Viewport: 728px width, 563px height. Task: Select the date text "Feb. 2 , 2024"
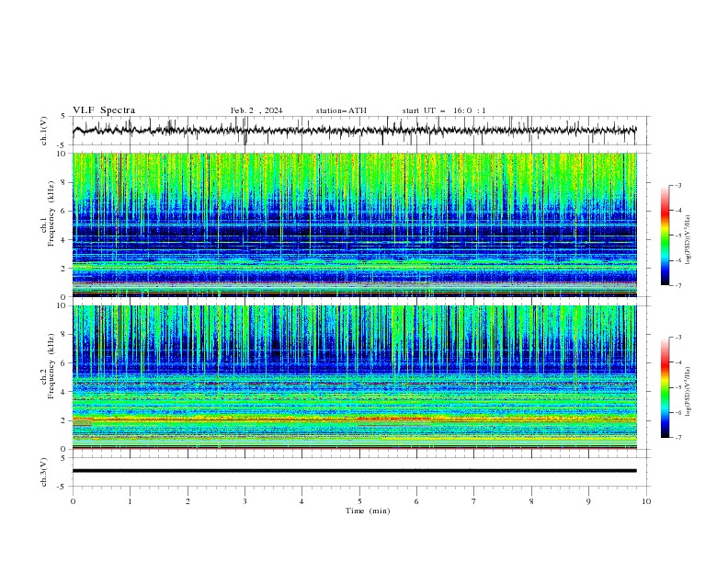(256, 110)
